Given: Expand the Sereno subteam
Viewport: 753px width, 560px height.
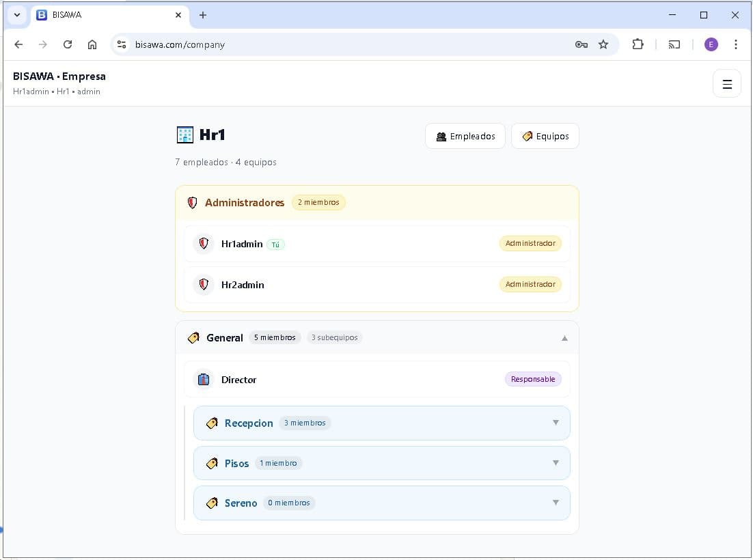Looking at the screenshot, I should coord(556,503).
